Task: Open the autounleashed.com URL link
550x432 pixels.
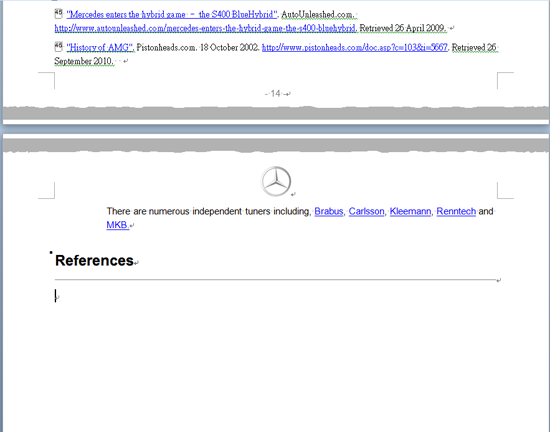Action: (206, 28)
